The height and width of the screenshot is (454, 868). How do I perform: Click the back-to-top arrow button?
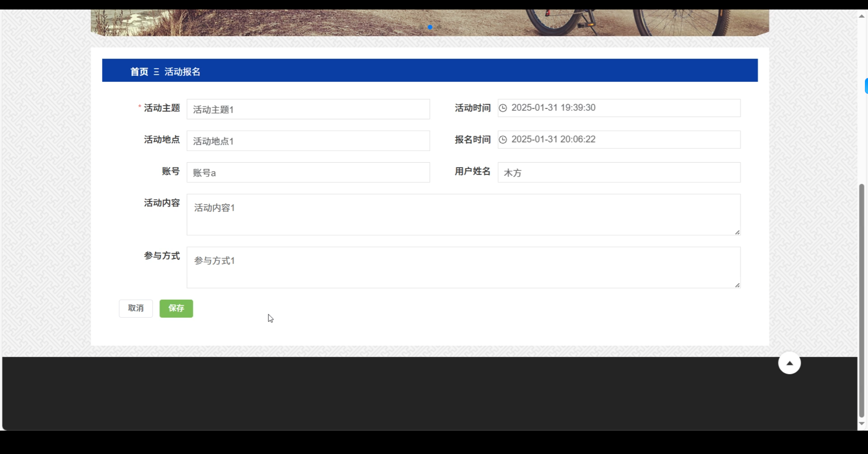click(x=789, y=363)
